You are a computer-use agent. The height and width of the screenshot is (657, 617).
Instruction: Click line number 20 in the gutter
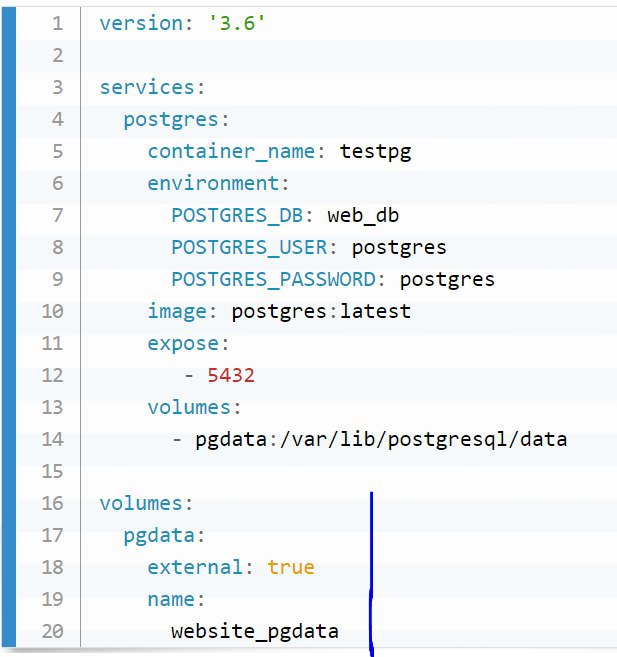click(52, 631)
